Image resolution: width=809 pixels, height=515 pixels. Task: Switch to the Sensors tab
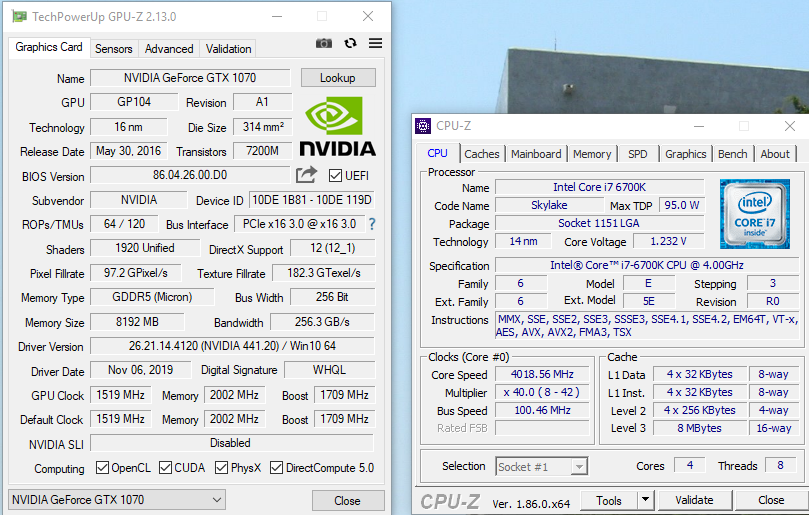114,49
